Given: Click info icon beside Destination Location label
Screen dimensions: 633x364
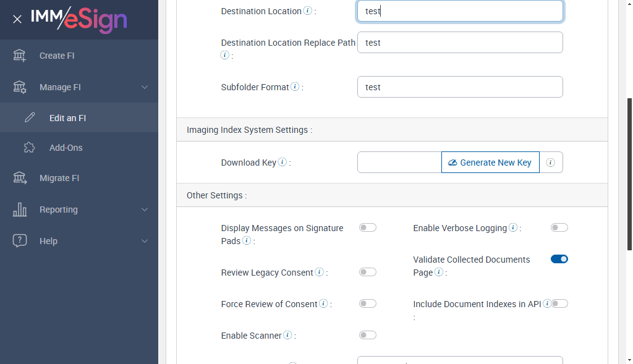Looking at the screenshot, I should tap(307, 11).
